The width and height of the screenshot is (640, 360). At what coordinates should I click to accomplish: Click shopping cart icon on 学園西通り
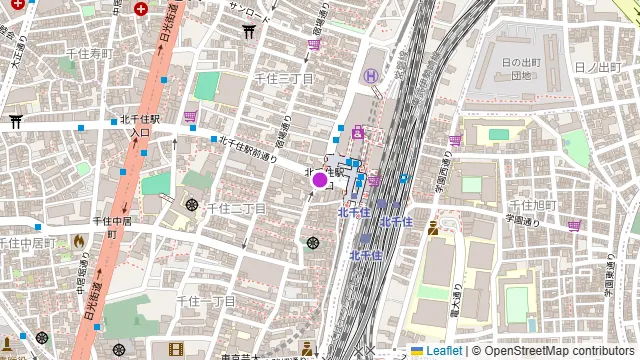(x=456, y=140)
